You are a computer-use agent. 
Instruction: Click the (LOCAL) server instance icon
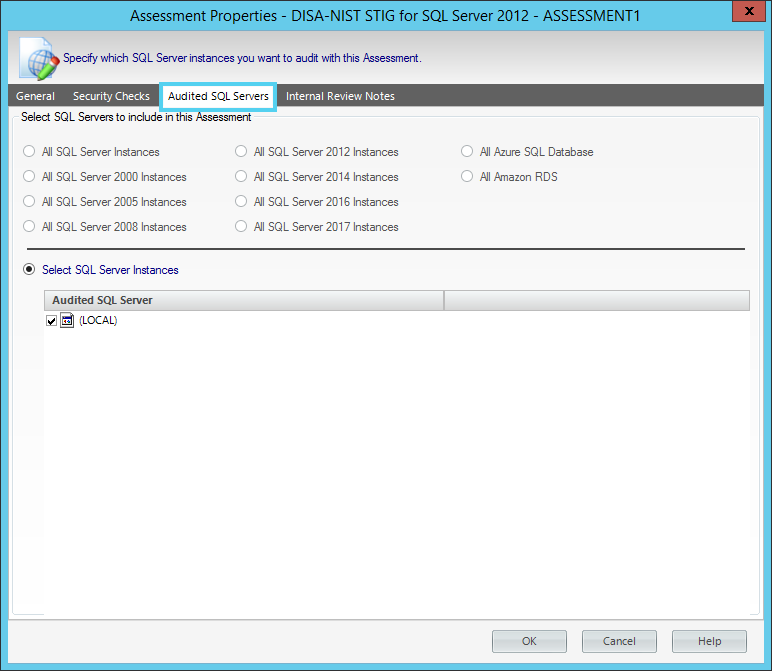coord(67,320)
